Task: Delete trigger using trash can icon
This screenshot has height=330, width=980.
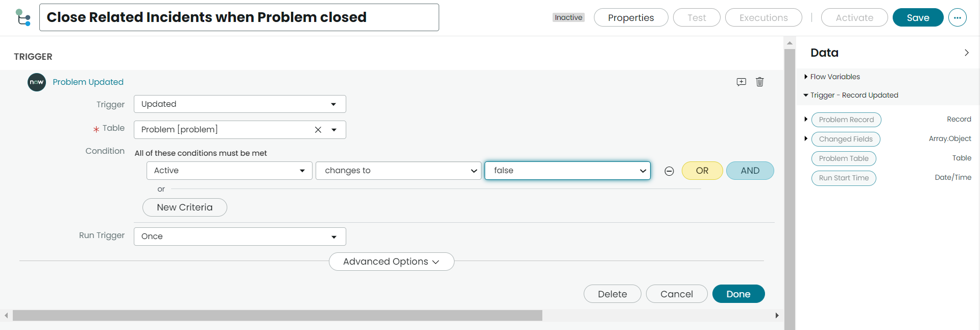Action: pos(759,82)
